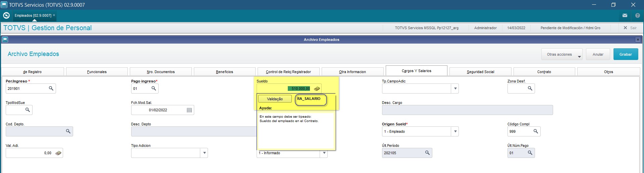644x173 pixels.
Task: Close the Empleados [02.9.0007] tab
Action: [x=54, y=15]
